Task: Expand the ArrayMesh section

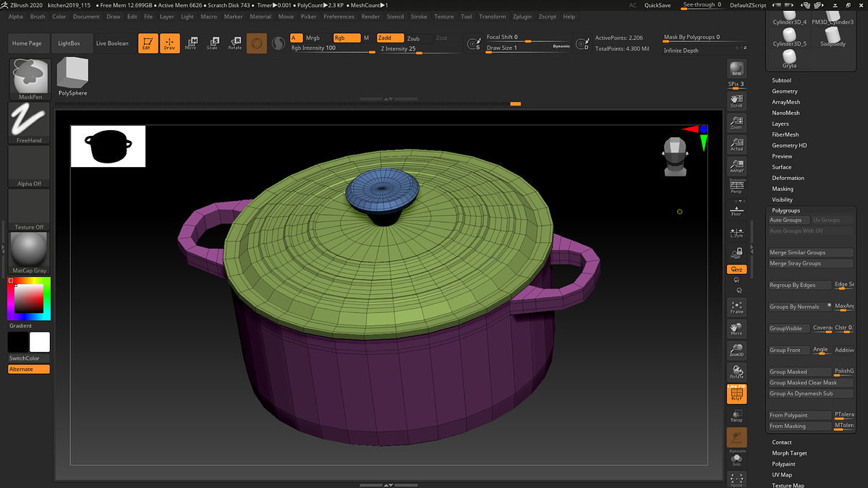Action: pos(786,102)
